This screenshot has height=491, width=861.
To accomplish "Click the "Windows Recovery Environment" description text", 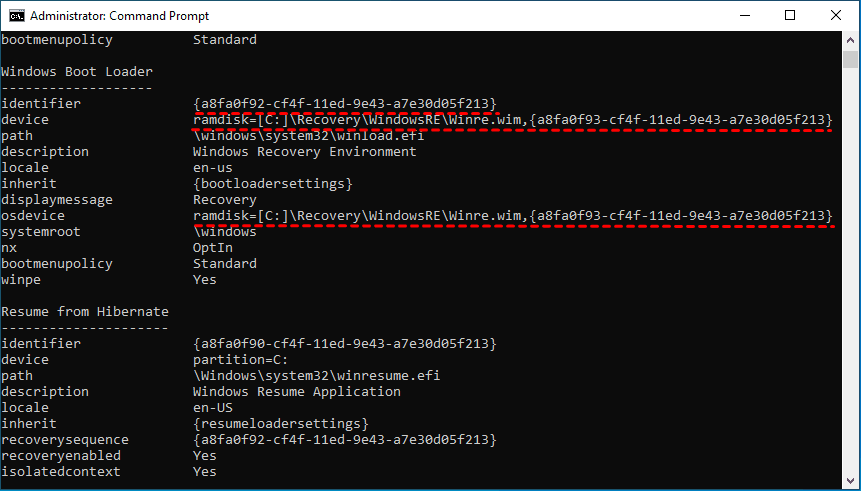I will pos(304,152).
